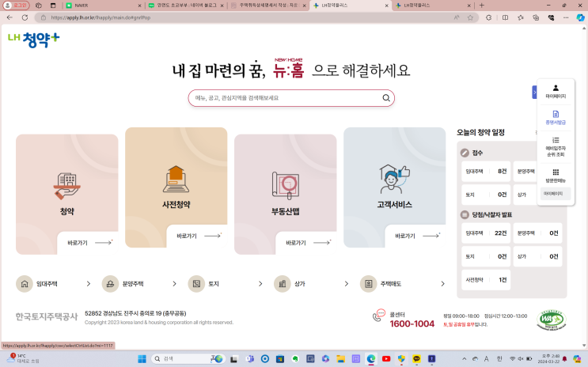Open File Explorer from the taskbar
This screenshot has height=367, width=588.
[340, 359]
